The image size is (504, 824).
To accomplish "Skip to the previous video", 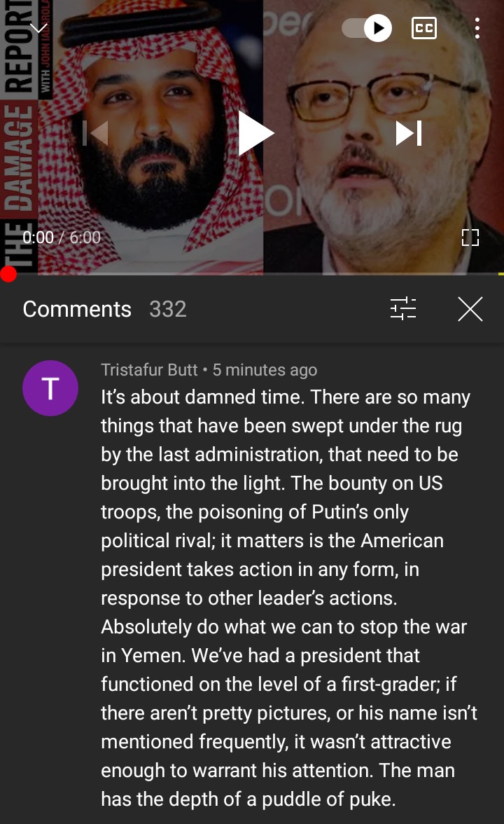I will (x=95, y=133).
